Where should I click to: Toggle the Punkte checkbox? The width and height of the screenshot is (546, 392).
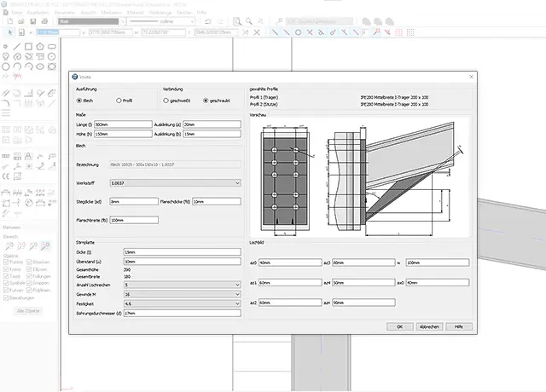coord(7,262)
